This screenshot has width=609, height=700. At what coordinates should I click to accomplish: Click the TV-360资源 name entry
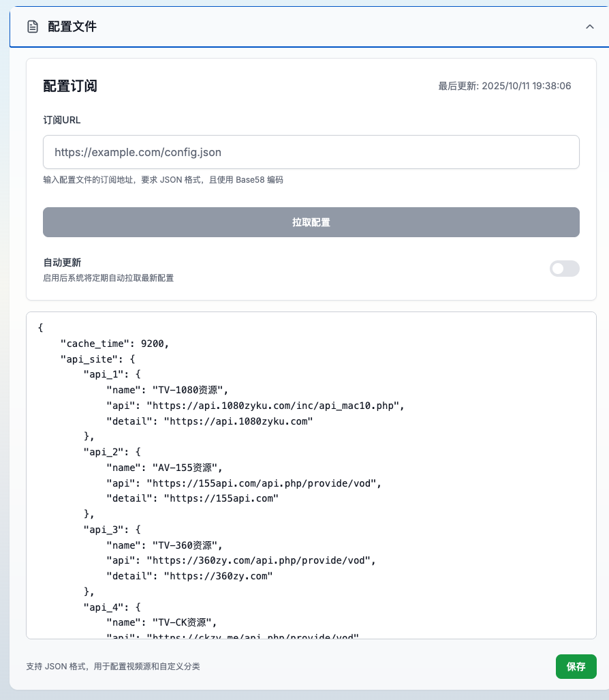[164, 545]
